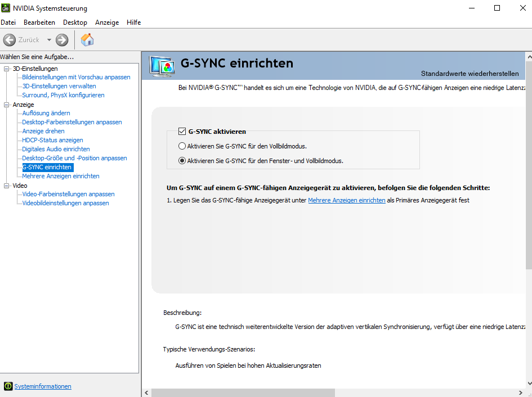532x397 pixels.
Task: Open the back history dropdown arrow
Action: (49, 40)
